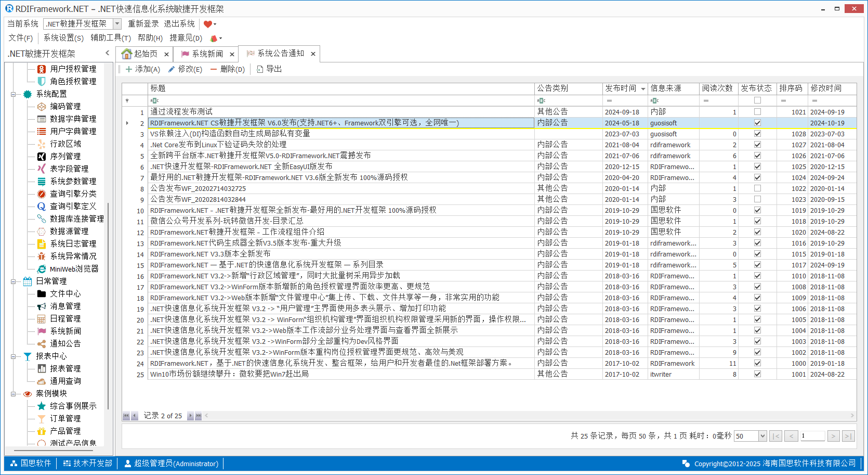
Task: Open 文件中心 folder item
Action: tap(65, 294)
